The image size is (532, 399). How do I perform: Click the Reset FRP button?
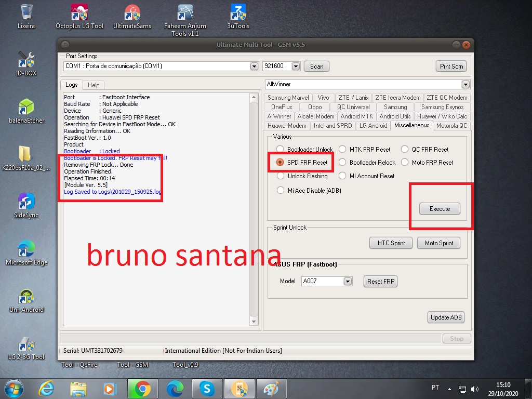pos(380,281)
